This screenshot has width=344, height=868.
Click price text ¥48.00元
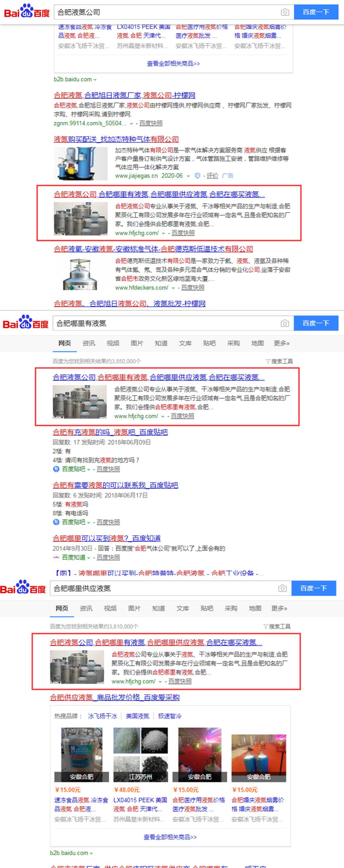click(127, 790)
